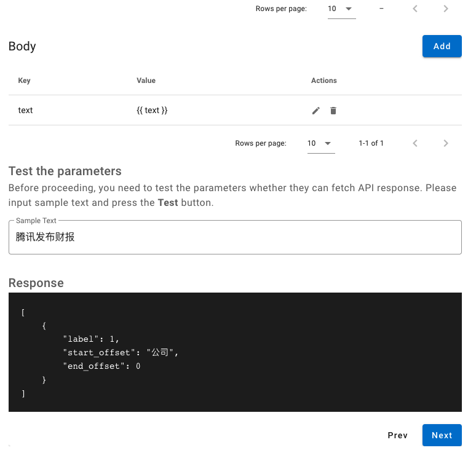
Task: Select the text key cell in Body table
Action: click(x=25, y=110)
